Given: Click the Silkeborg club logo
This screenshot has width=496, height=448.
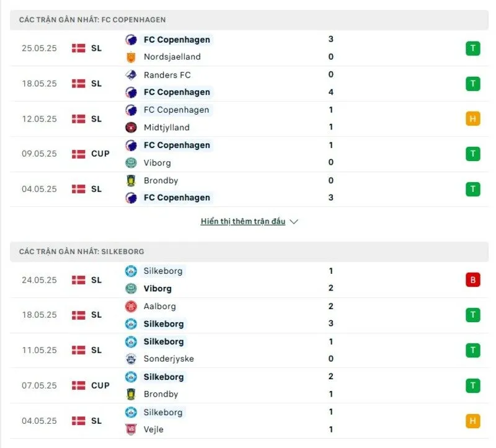Looking at the screenshot, I should (x=131, y=271).
